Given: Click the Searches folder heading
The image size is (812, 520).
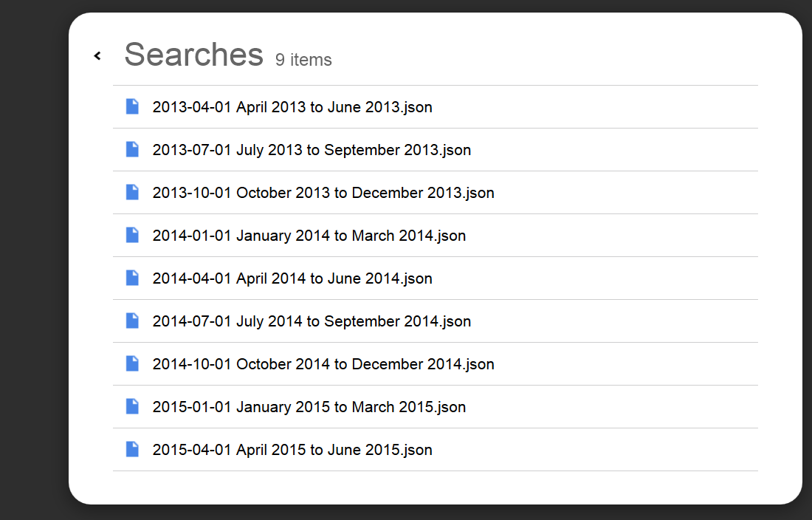Looking at the screenshot, I should point(193,55).
